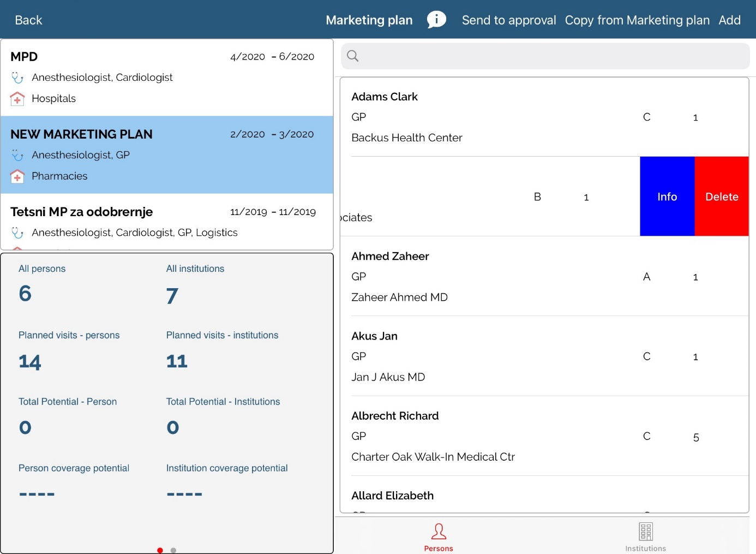Click the search magnifier icon
Screen dimensions: 756x554
tap(353, 56)
